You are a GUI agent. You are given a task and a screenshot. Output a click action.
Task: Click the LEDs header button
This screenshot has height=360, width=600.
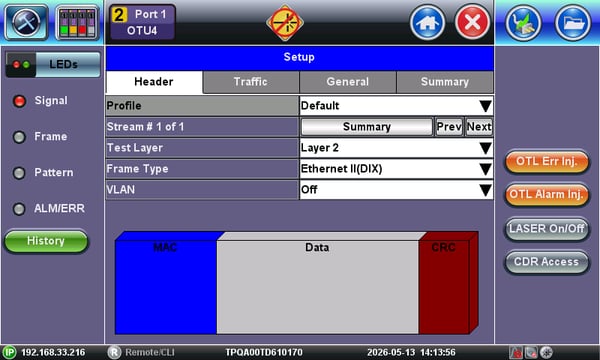53,64
